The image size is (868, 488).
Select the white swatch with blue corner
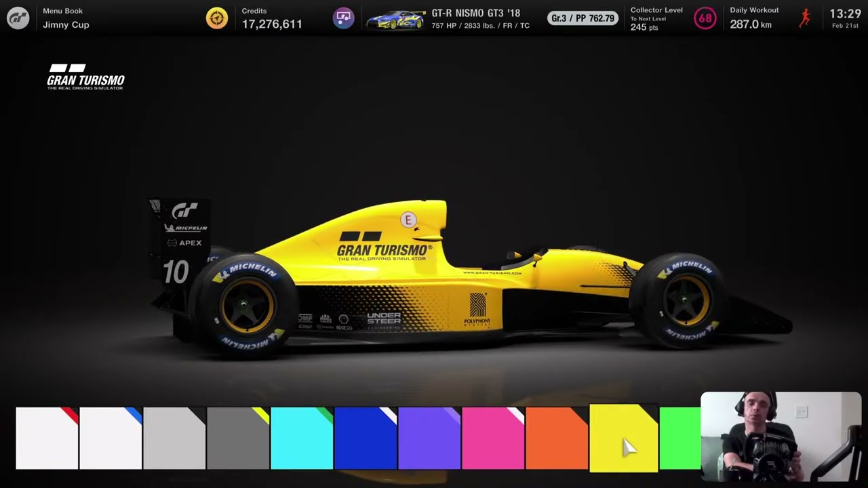111,438
